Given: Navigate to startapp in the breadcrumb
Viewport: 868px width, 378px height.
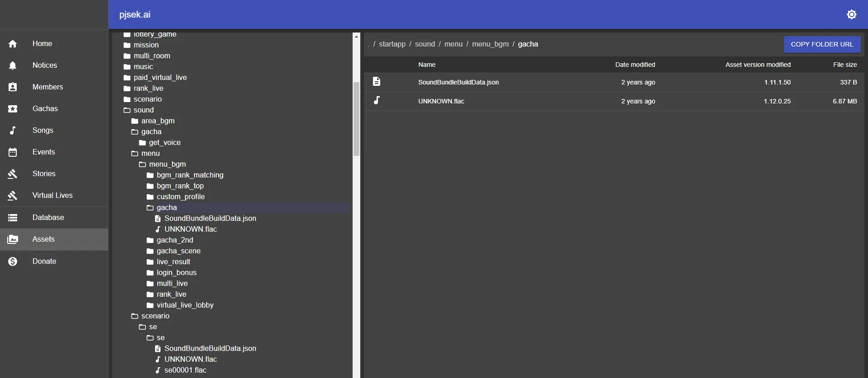Looking at the screenshot, I should (392, 44).
